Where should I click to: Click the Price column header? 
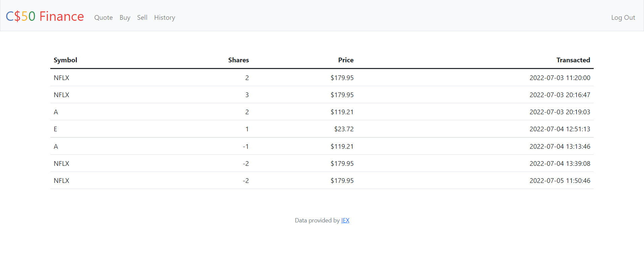pyautogui.click(x=345, y=60)
